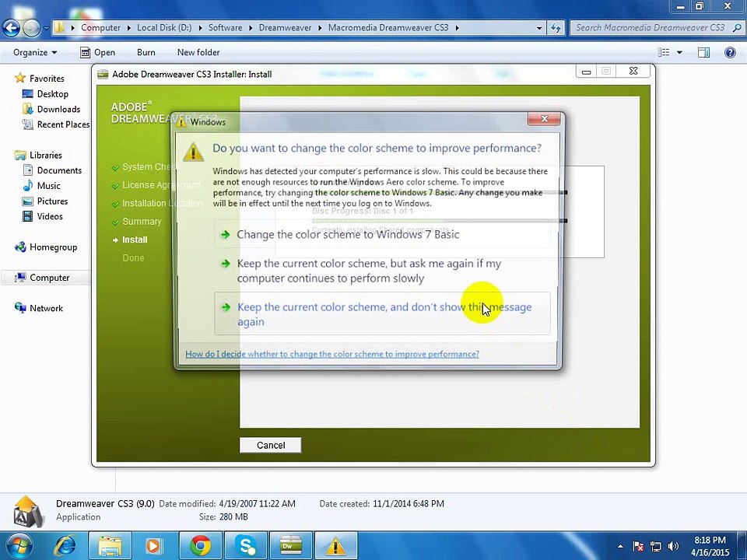This screenshot has height=560, width=747.
Task: Open the Explorer help question-mark icon
Action: 730,52
